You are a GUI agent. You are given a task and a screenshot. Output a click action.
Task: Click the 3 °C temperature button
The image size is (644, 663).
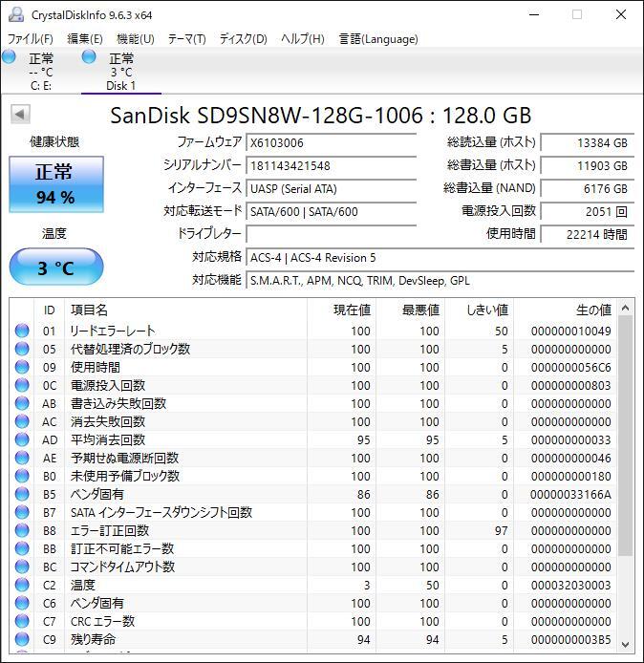(x=56, y=267)
